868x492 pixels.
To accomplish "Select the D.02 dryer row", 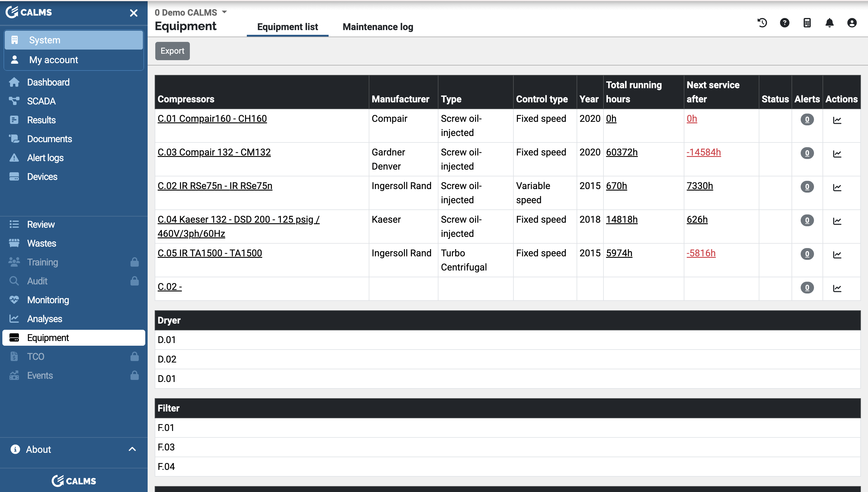I will pos(507,359).
